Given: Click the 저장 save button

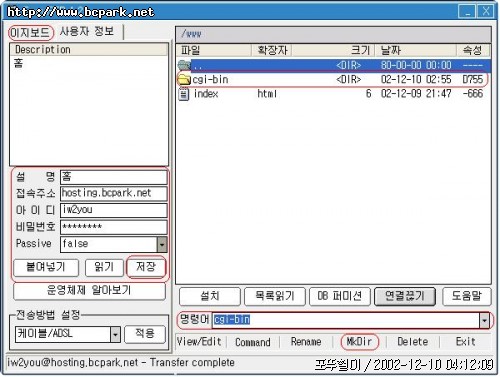Looking at the screenshot, I should 146,267.
